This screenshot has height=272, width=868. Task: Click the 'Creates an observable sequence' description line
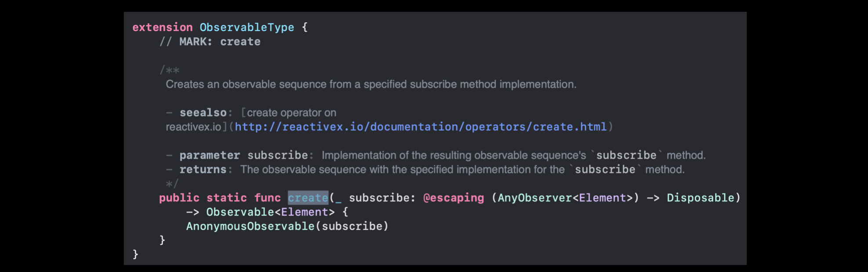click(x=371, y=84)
